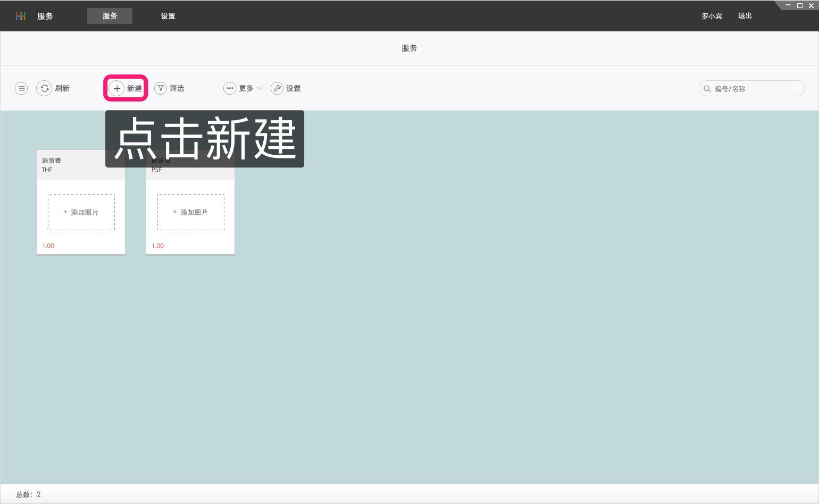Open the funnel filter icon

[x=161, y=88]
